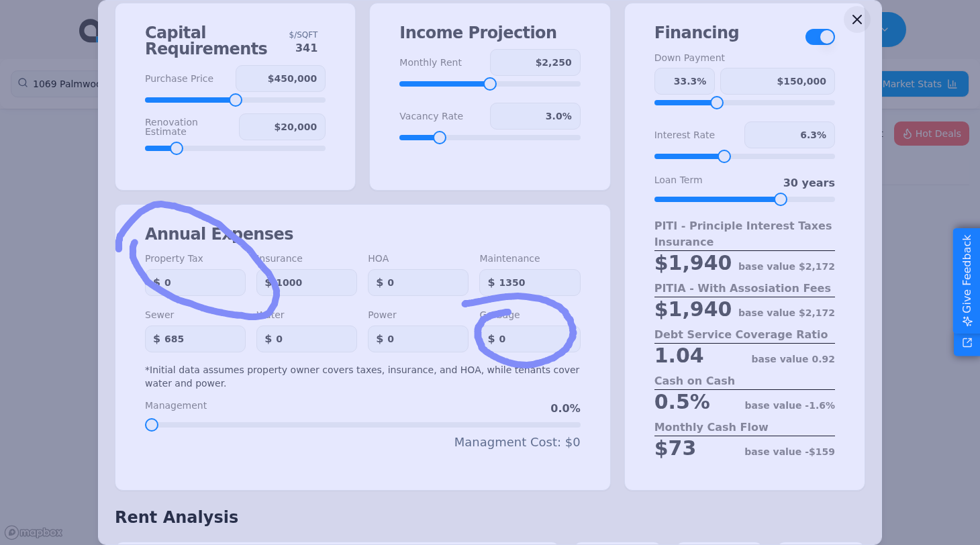Click the Sewer expense input field
Image resolution: width=980 pixels, height=545 pixels.
click(x=195, y=339)
